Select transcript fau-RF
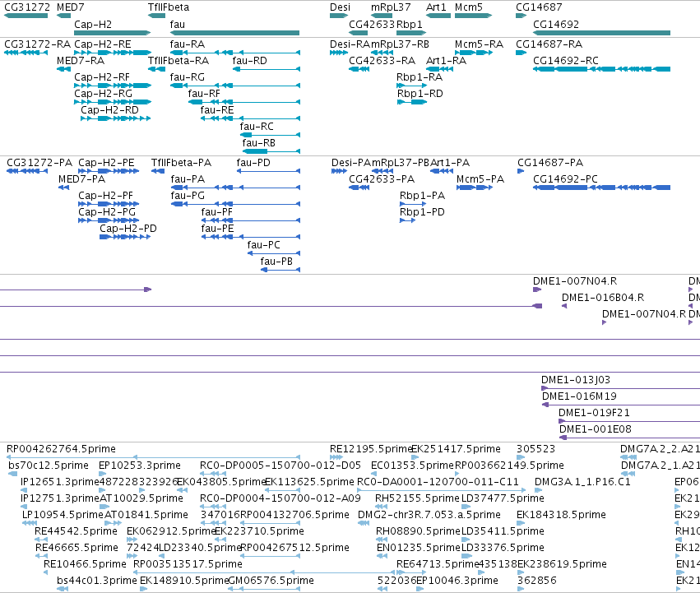The image size is (700, 593). point(204,94)
